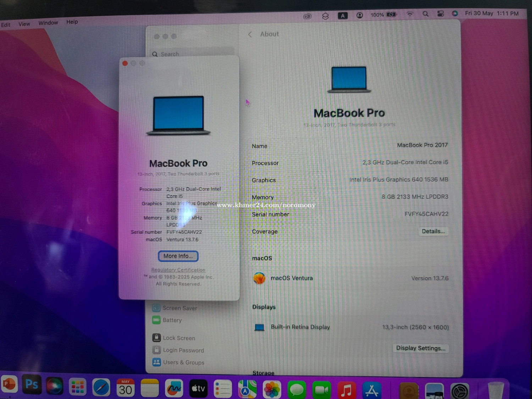Open the input source A menu
This screenshot has height=399, width=532.
343,16
